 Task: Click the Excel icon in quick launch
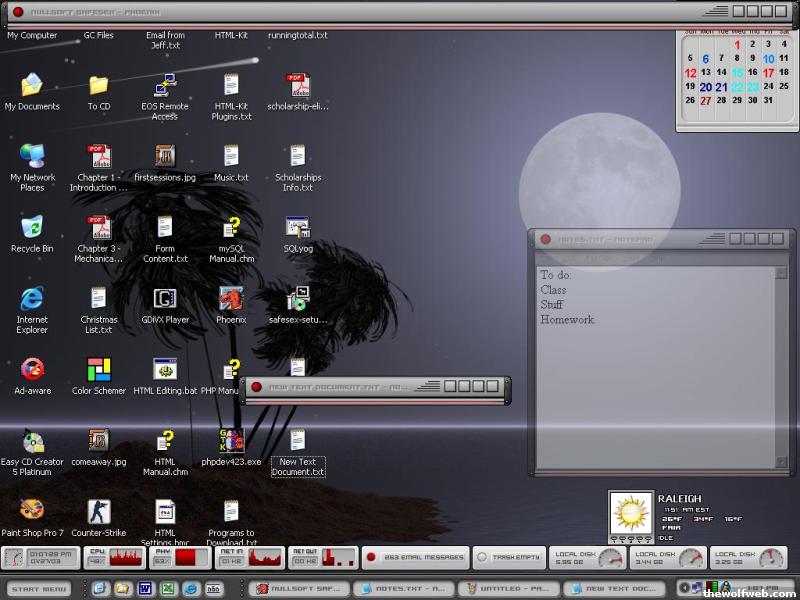tap(167, 589)
